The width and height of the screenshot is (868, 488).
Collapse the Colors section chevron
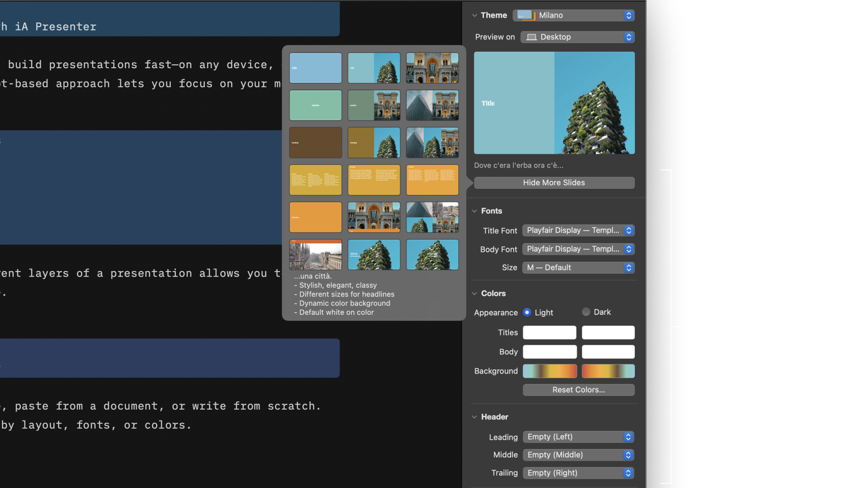point(474,294)
